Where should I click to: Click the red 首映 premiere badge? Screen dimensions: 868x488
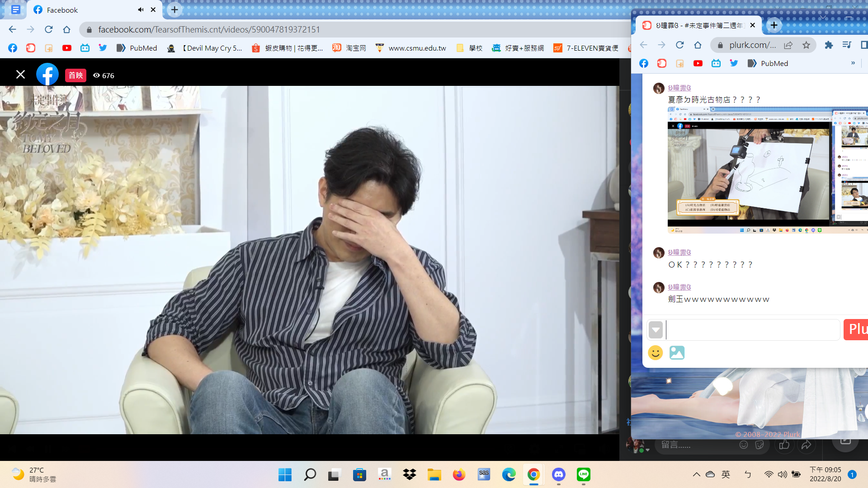pos(75,75)
